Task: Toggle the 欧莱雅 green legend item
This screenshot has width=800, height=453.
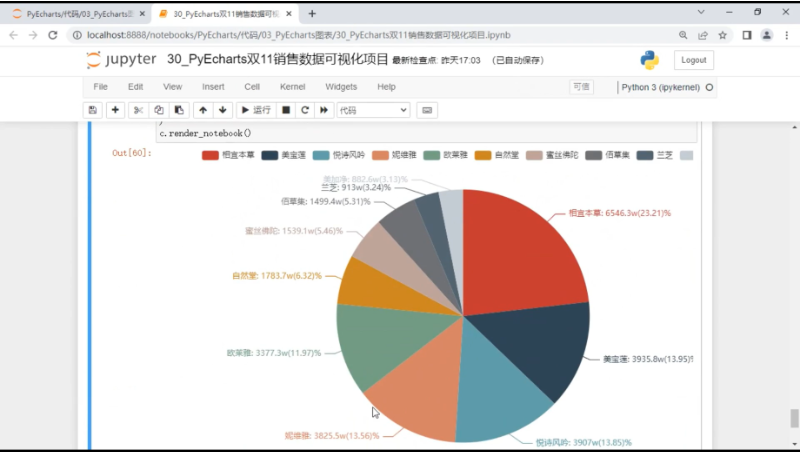Action: (446, 155)
